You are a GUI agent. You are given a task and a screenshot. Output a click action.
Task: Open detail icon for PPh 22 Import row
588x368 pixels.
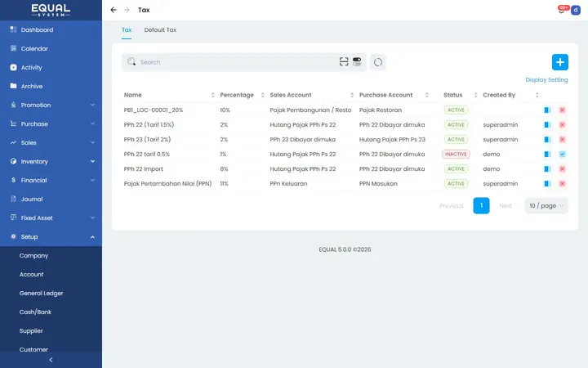click(x=547, y=169)
